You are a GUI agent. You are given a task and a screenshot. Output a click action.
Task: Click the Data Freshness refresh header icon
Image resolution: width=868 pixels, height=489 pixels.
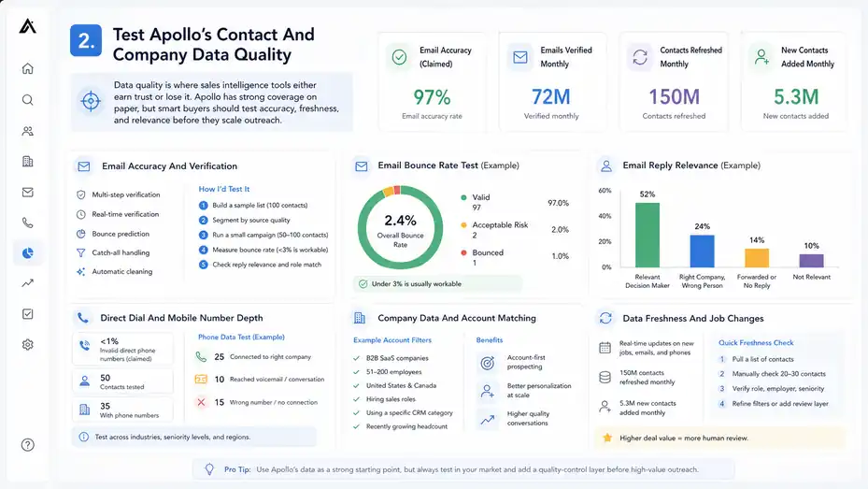[605, 318]
